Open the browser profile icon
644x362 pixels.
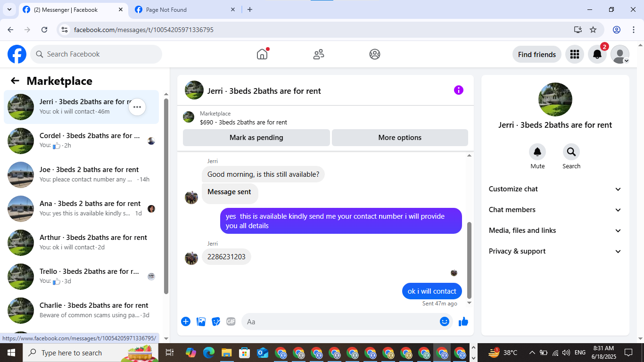(x=617, y=30)
